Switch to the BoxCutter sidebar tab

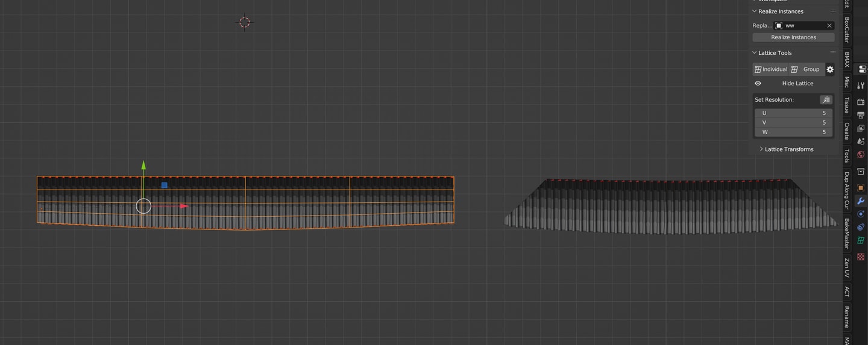coord(847,29)
